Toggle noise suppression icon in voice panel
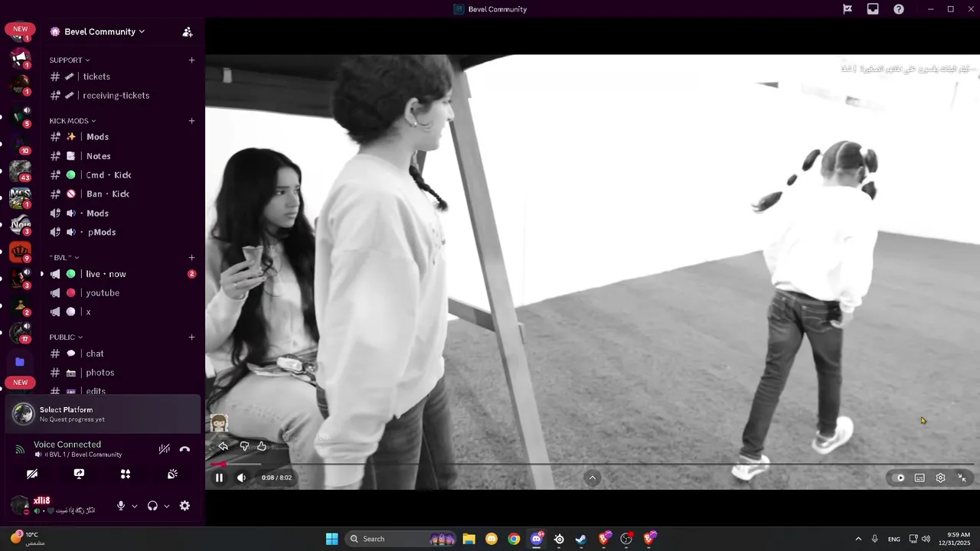Screen dimensions: 980x551 tap(164, 449)
